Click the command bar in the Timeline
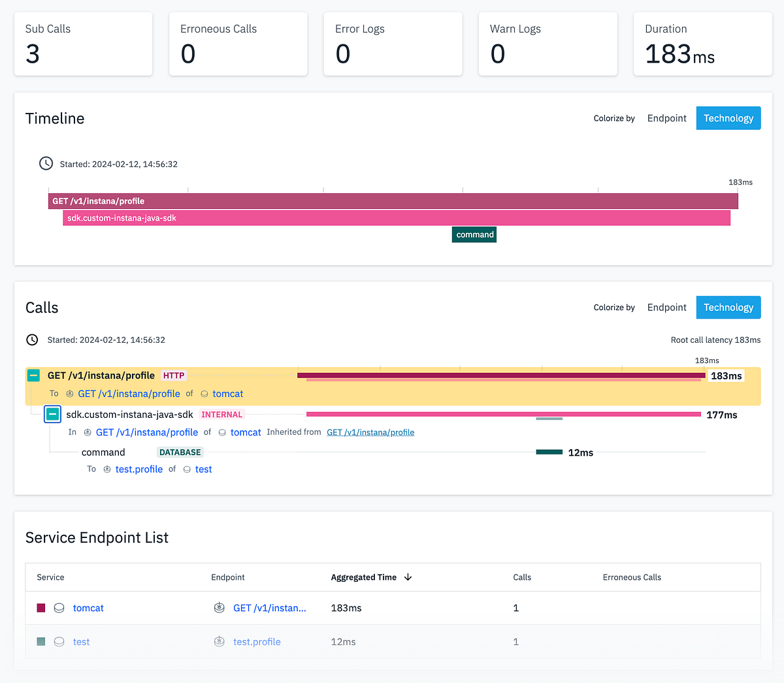784x683 pixels. pyautogui.click(x=474, y=234)
